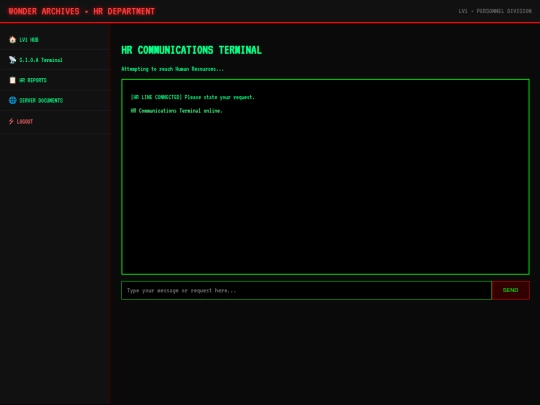The width and height of the screenshot is (540, 405).
Task: Click the globe icon beside SERVER DOCUMENTS
Action: pyautogui.click(x=12, y=100)
